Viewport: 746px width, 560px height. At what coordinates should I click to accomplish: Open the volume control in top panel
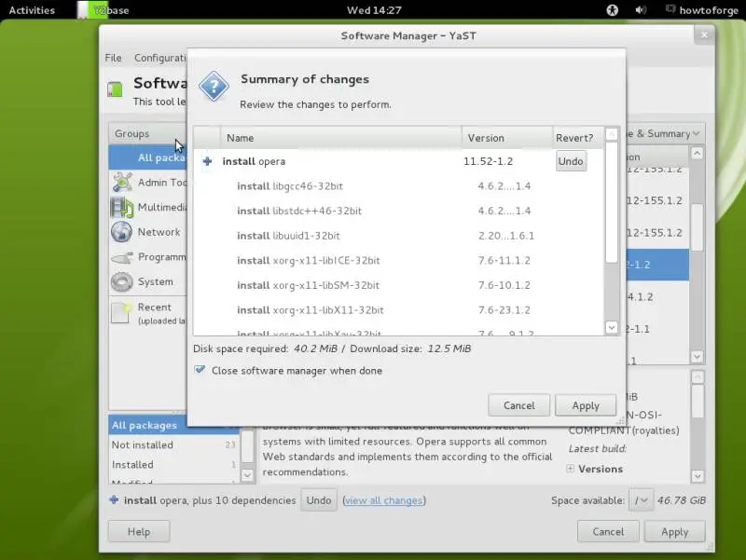click(x=641, y=10)
